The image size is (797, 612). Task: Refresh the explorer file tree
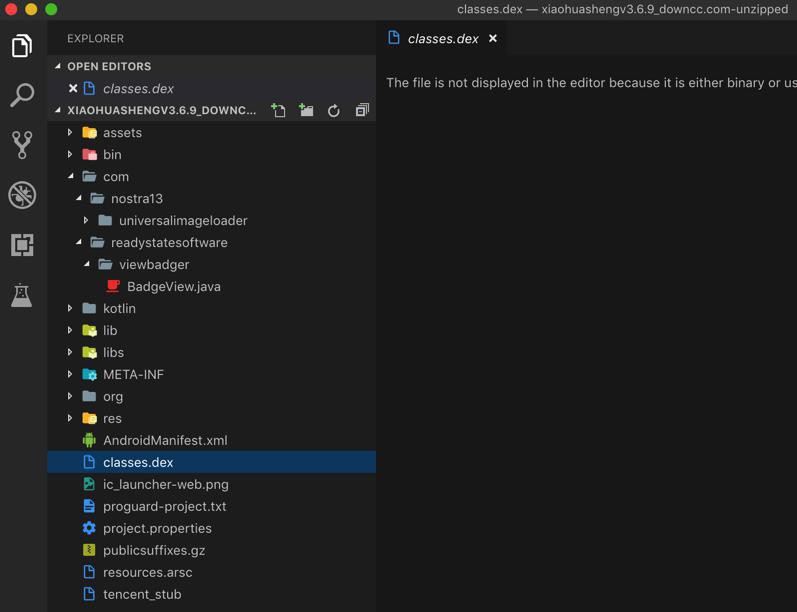pos(334,110)
